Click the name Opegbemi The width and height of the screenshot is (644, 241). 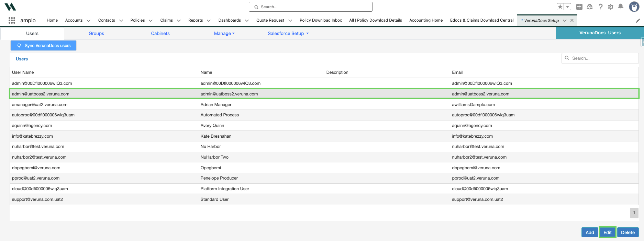[211, 168]
